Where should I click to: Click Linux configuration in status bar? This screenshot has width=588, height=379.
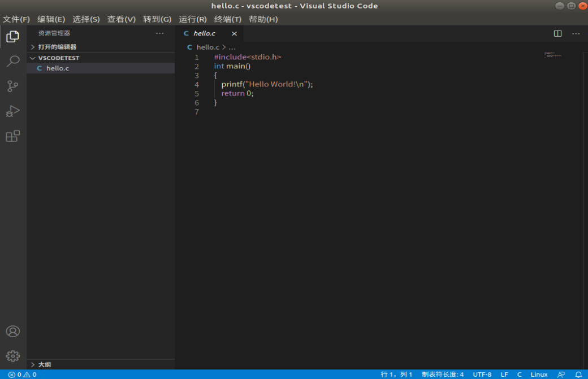tap(539, 374)
